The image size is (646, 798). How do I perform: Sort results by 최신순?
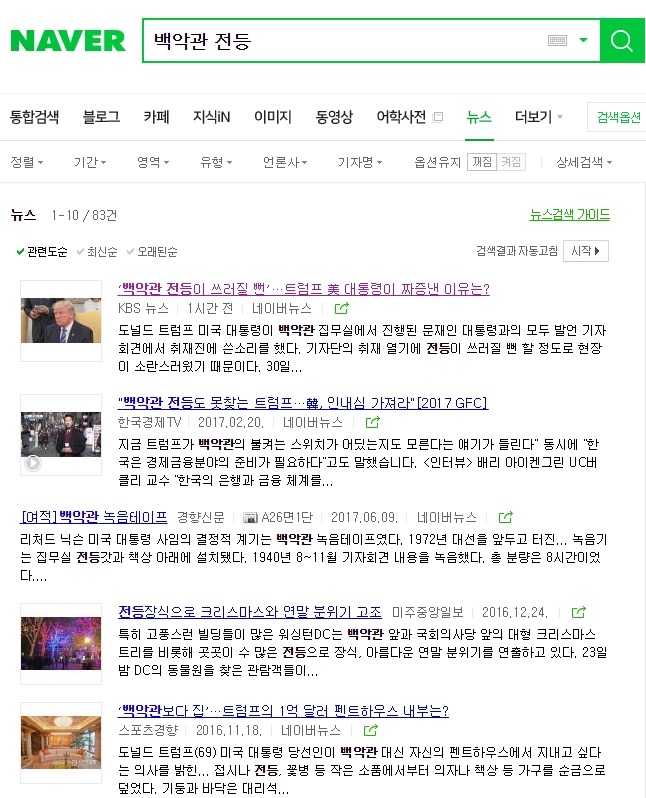97,251
